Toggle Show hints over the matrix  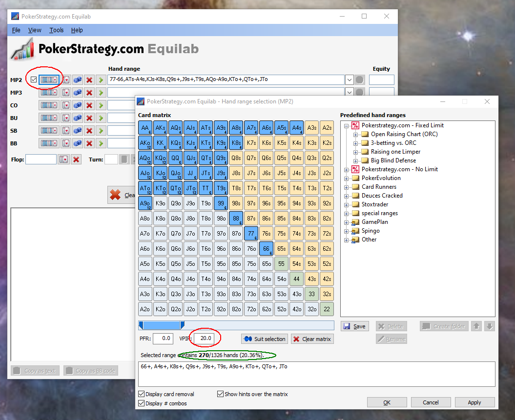tap(220, 394)
